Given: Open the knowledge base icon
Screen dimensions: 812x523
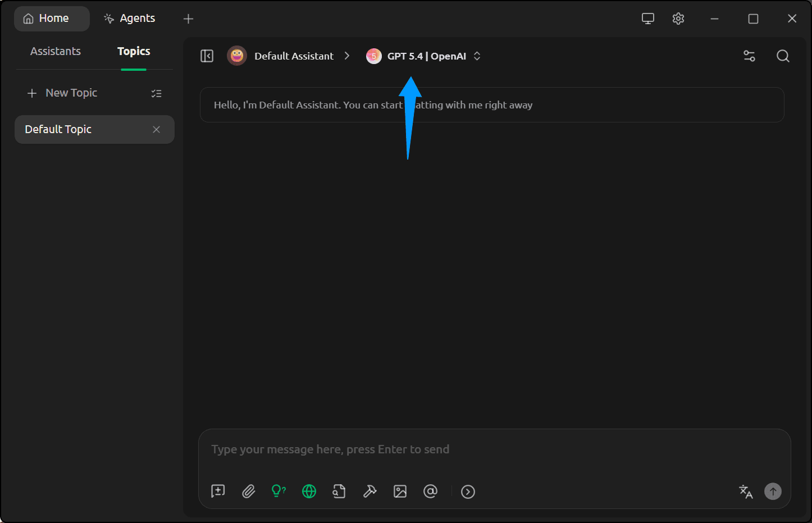Looking at the screenshot, I should coord(339,492).
